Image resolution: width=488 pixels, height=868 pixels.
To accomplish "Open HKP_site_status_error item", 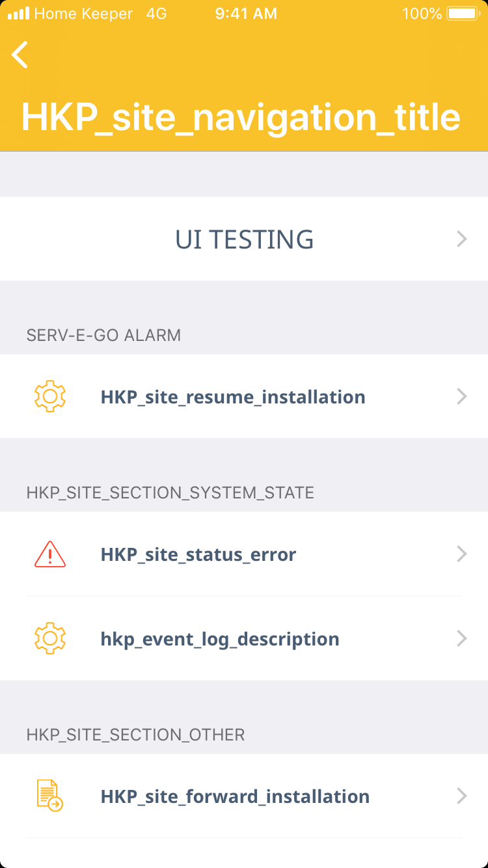I will (198, 554).
